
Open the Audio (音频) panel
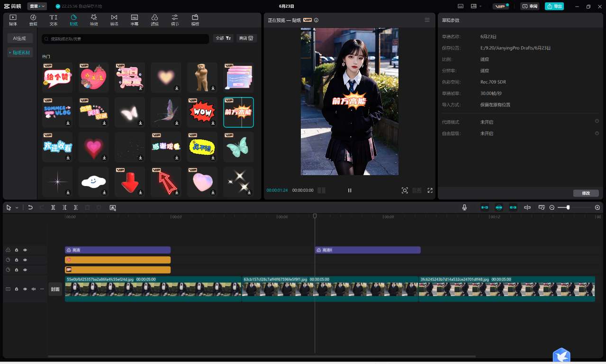pos(33,20)
